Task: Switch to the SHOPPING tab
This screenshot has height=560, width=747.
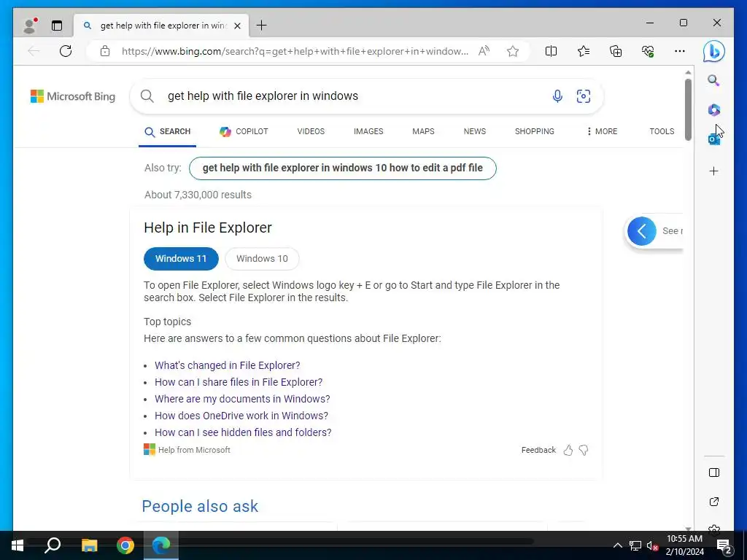Action: coord(534,131)
